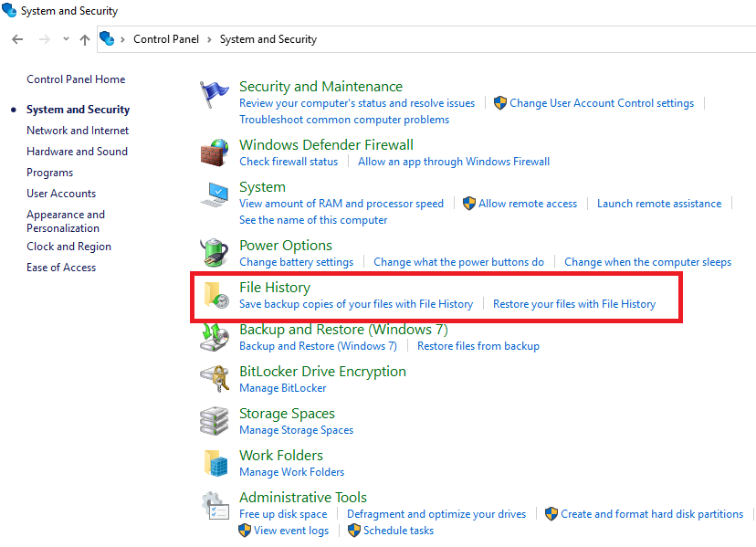The width and height of the screenshot is (756, 547).
Task: Click Manage Work Folders
Action: click(x=291, y=472)
